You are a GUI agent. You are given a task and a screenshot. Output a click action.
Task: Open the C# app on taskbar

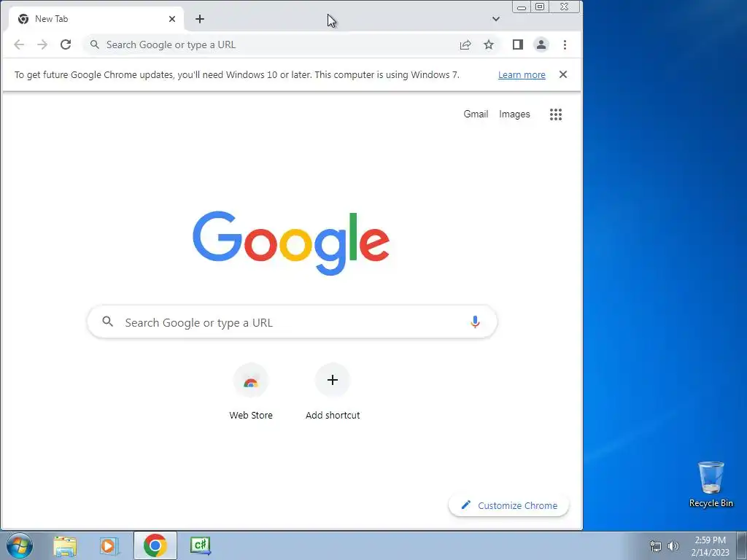coord(200,545)
